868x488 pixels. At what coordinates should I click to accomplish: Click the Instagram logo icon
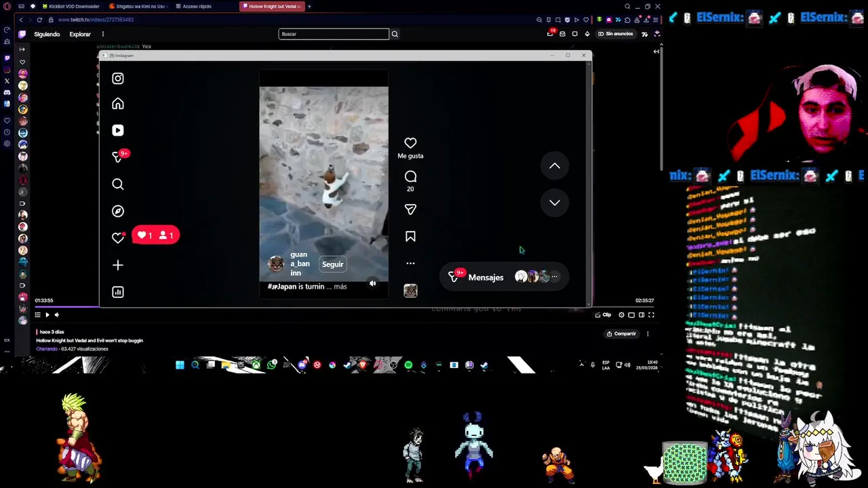coord(118,79)
